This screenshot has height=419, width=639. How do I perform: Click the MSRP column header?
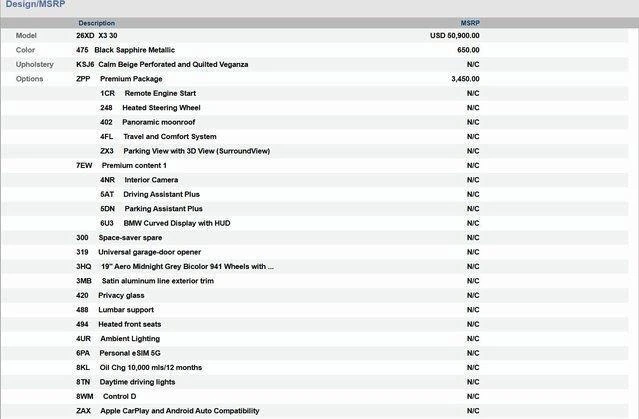point(470,22)
